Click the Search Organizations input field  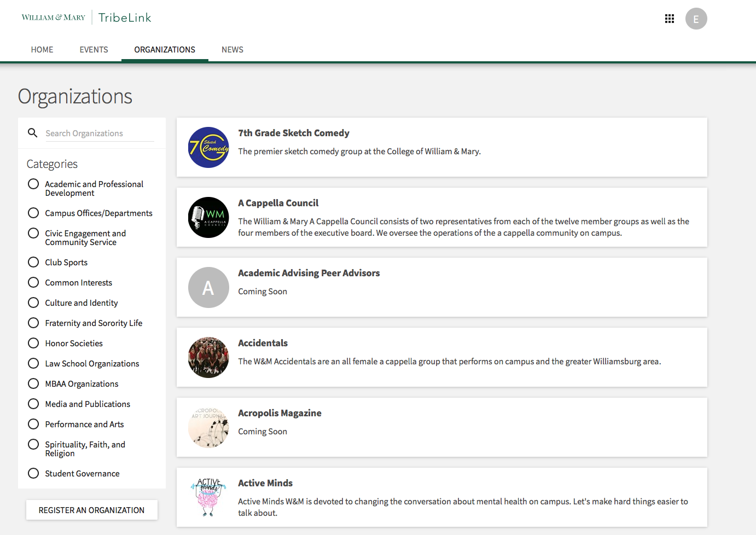99,133
